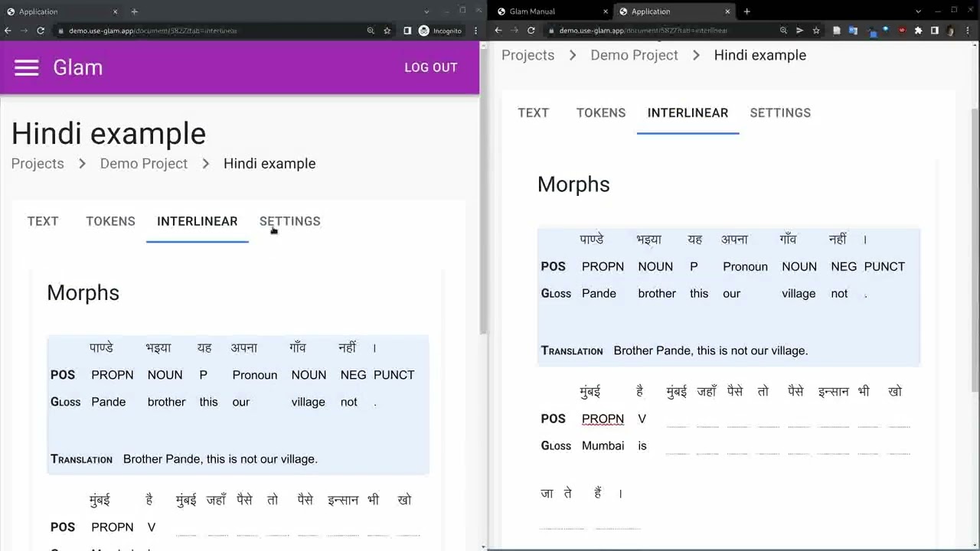
Task: Open a new tab in left browser window
Action: (135, 11)
